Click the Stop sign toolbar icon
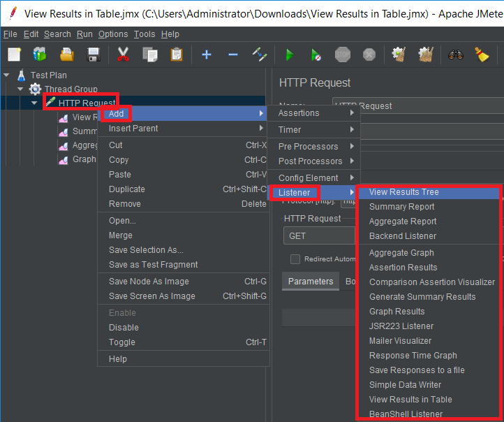This screenshot has height=422, width=504. 343,54
